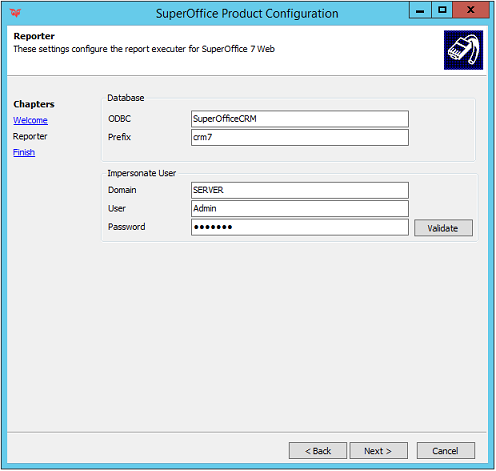The height and width of the screenshot is (471, 496).
Task: Click the Domain field showing SERVER
Action: point(300,190)
